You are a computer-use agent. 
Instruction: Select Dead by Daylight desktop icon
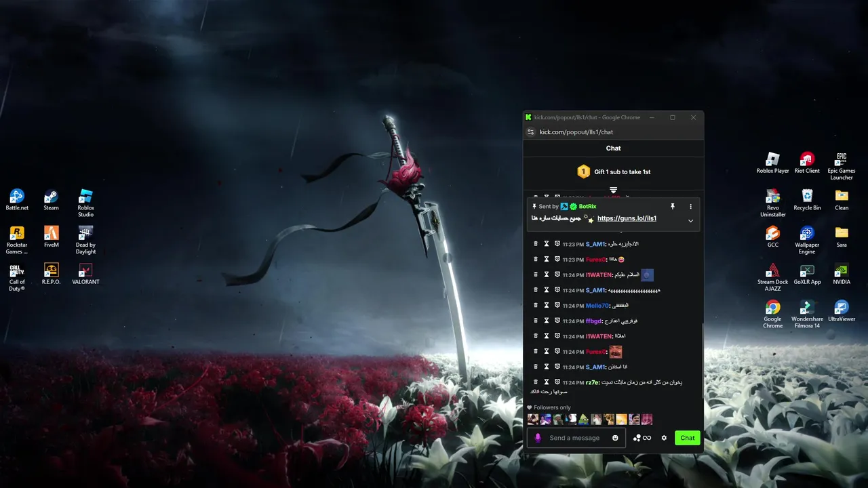(85, 241)
